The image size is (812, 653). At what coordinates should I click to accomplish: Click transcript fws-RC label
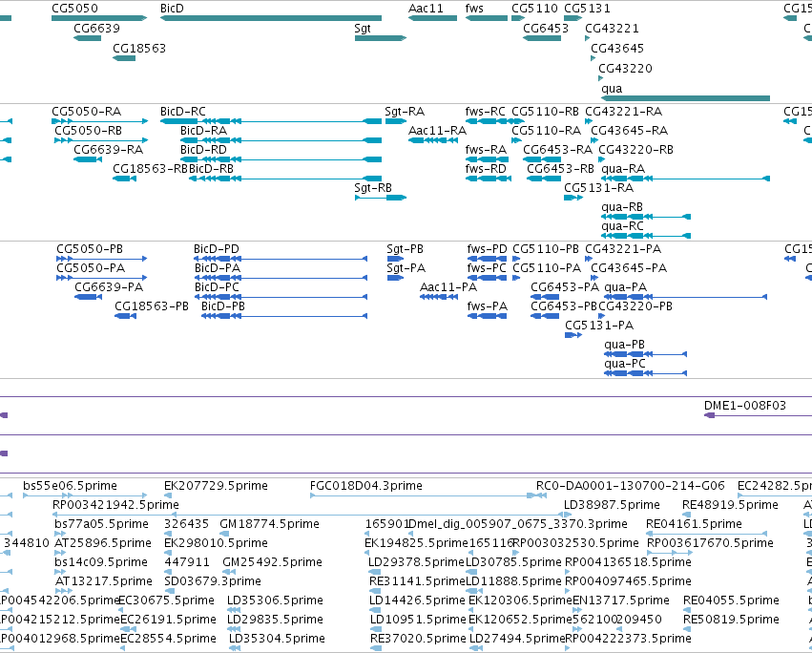pyautogui.click(x=486, y=112)
